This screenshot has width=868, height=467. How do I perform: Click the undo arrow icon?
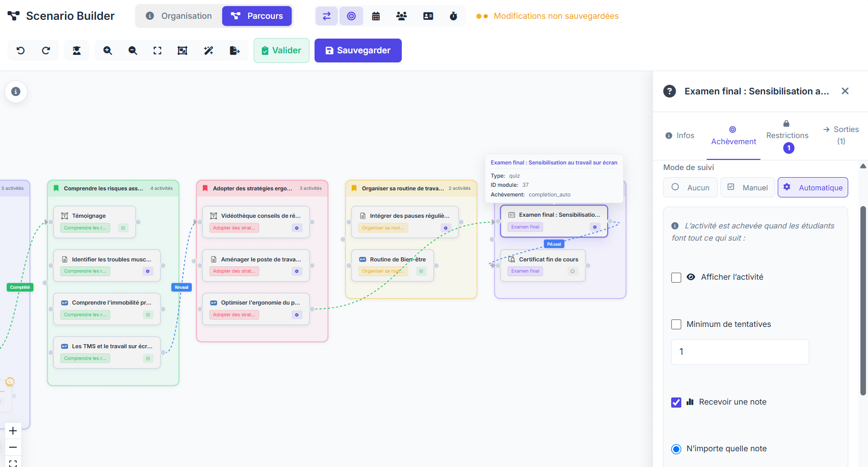click(20, 50)
